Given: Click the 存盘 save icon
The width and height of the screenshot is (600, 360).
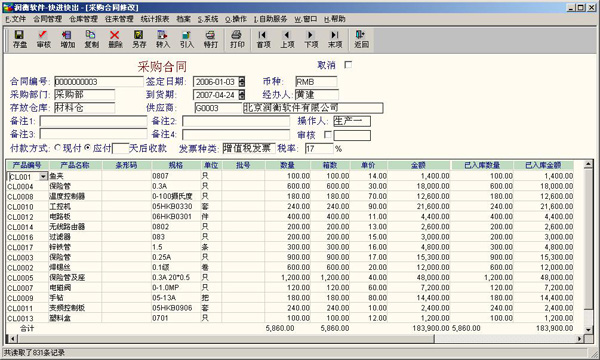Looking at the screenshot, I should 20,39.
